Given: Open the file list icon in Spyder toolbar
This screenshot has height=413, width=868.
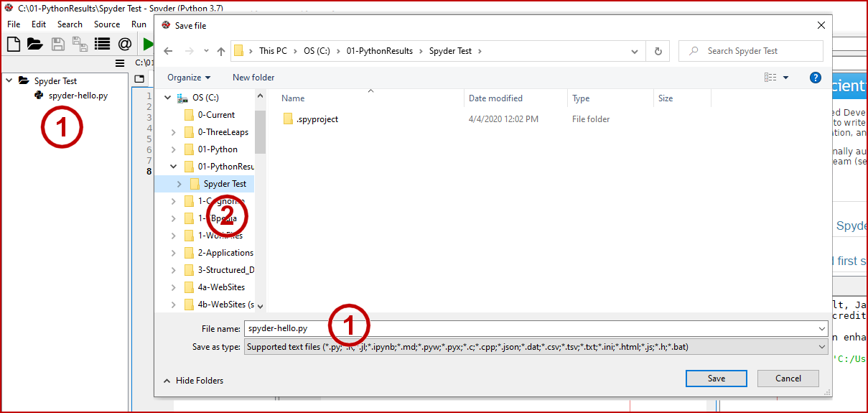Looking at the screenshot, I should (x=103, y=44).
